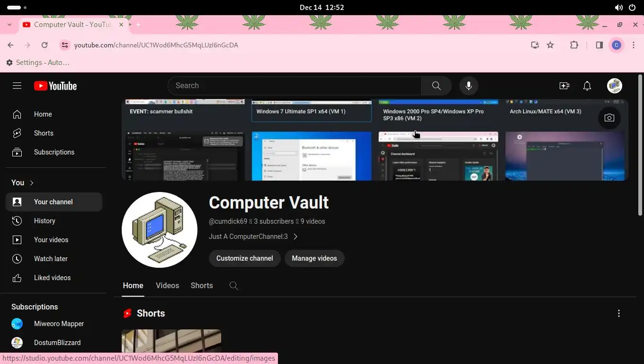Open Shorts in the sidebar
Image resolution: width=644 pixels, height=364 pixels.
[54, 133]
